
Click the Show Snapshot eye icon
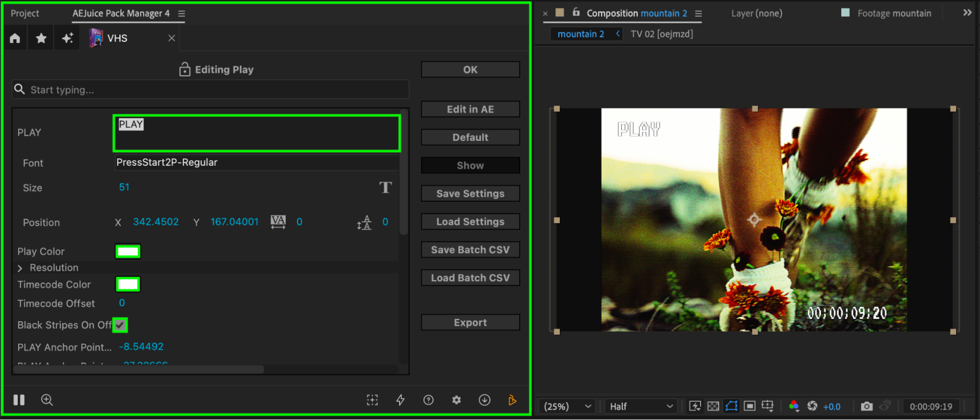click(x=885, y=406)
